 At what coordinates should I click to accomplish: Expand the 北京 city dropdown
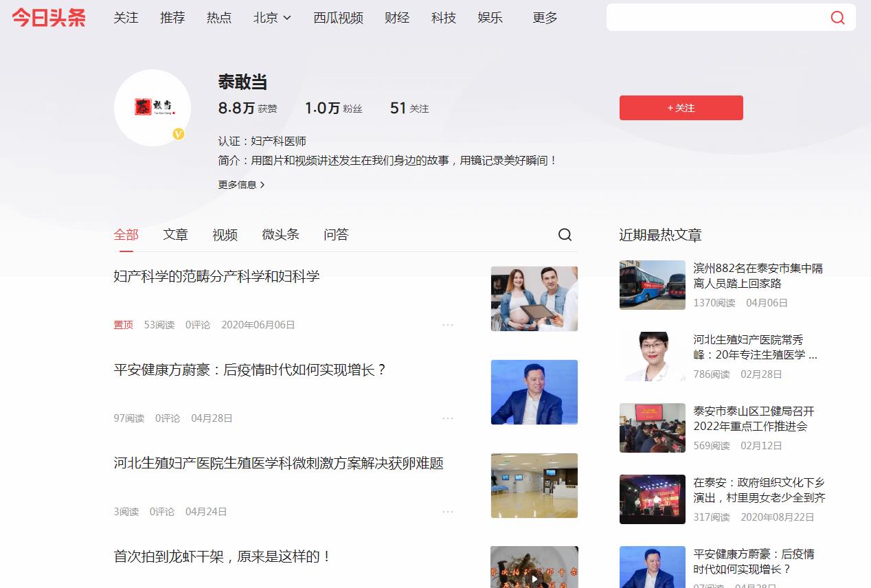272,18
